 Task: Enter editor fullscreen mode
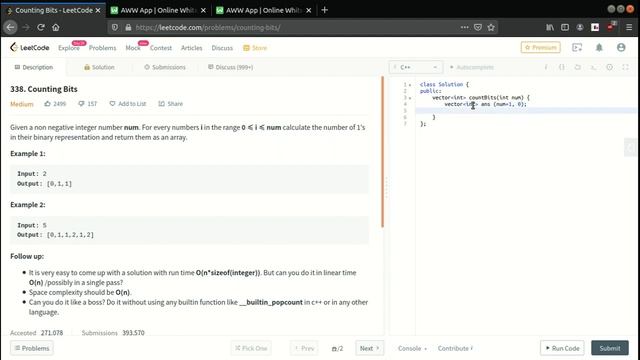tap(625, 67)
